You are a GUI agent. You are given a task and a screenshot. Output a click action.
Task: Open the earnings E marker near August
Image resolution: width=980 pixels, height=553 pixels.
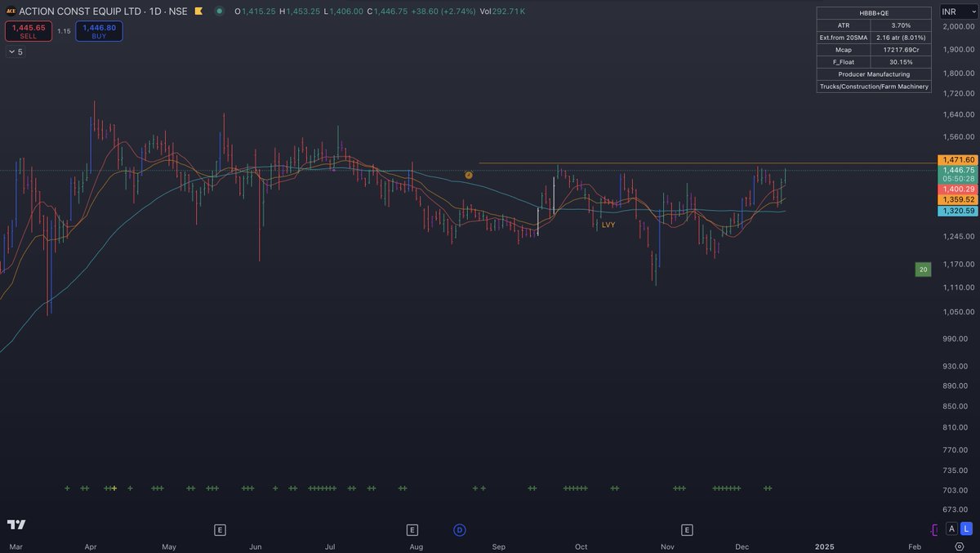(x=412, y=530)
